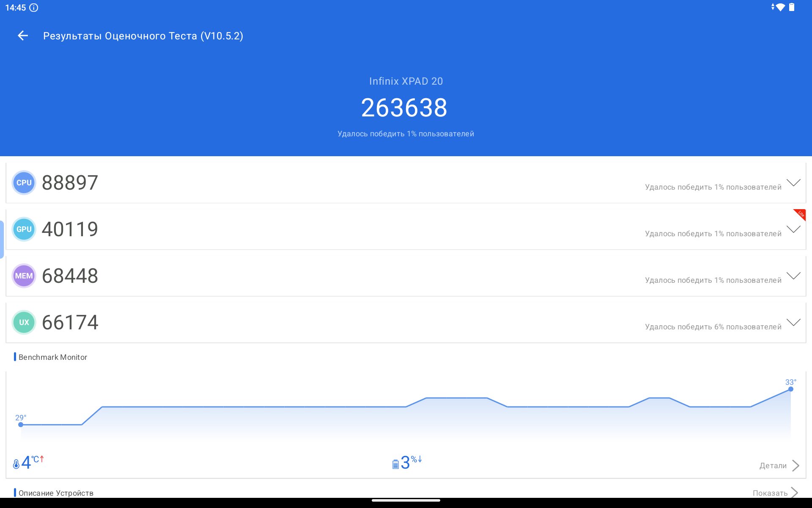Click the thermometer temperature rise icon
This screenshot has height=508, width=812.
pyautogui.click(x=16, y=464)
